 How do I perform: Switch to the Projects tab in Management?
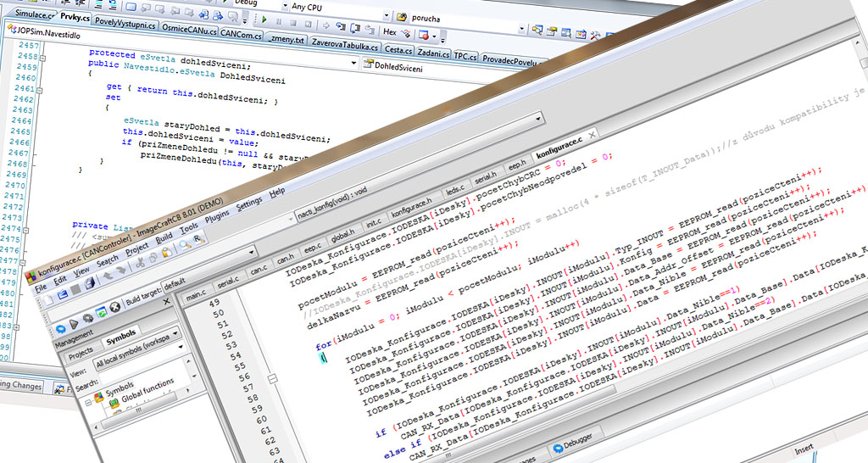(81, 353)
